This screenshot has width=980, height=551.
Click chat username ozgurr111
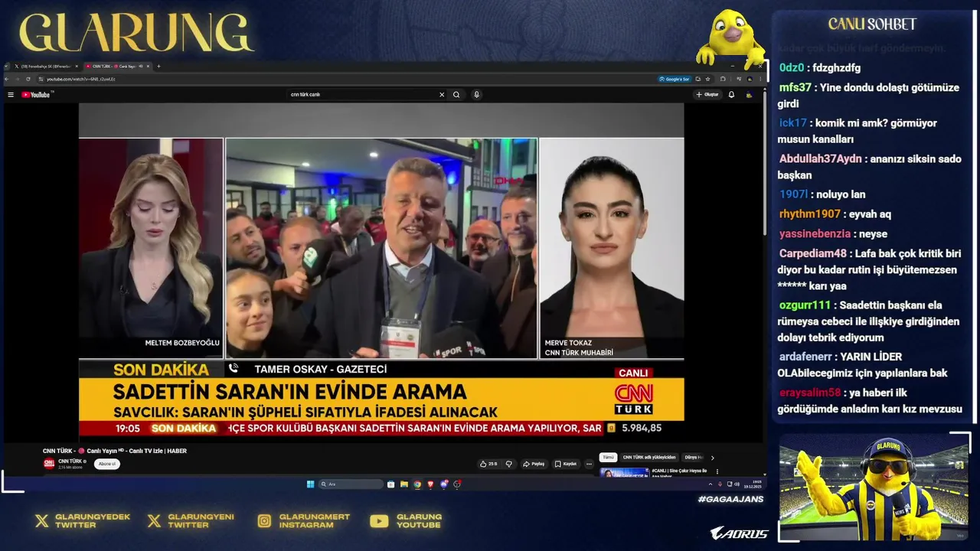[x=805, y=305]
